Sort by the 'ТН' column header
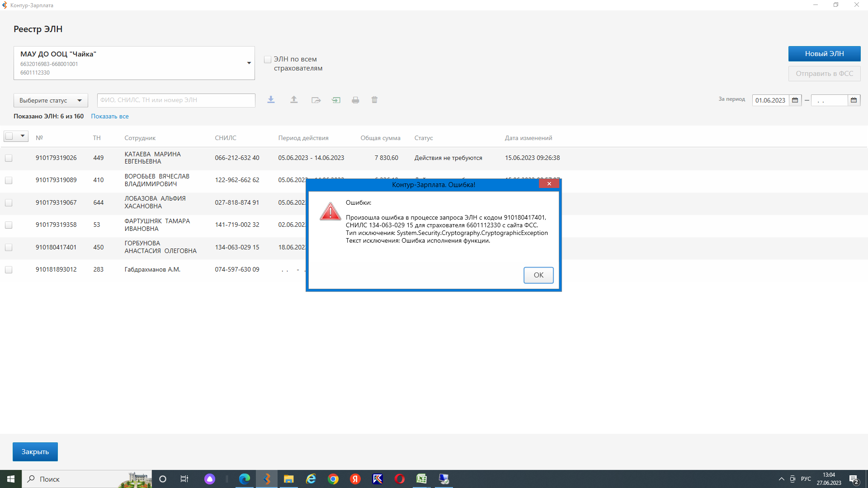This screenshot has width=868, height=488. [97, 138]
